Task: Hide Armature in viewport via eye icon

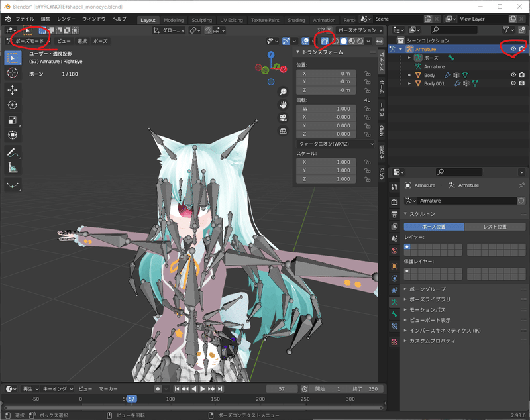Action: [513, 49]
